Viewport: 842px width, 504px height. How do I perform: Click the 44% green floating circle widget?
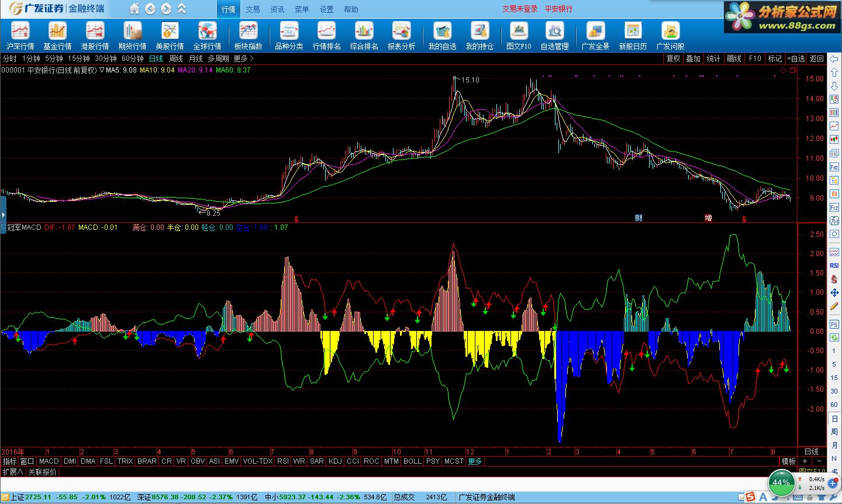tap(781, 483)
